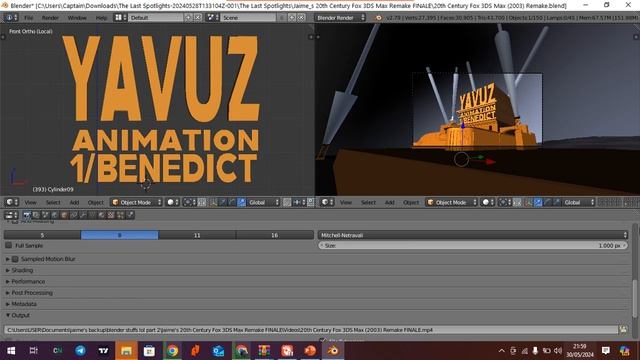Open Object Mode dropdown in left viewport
This screenshot has width=640, height=360.
tap(136, 202)
